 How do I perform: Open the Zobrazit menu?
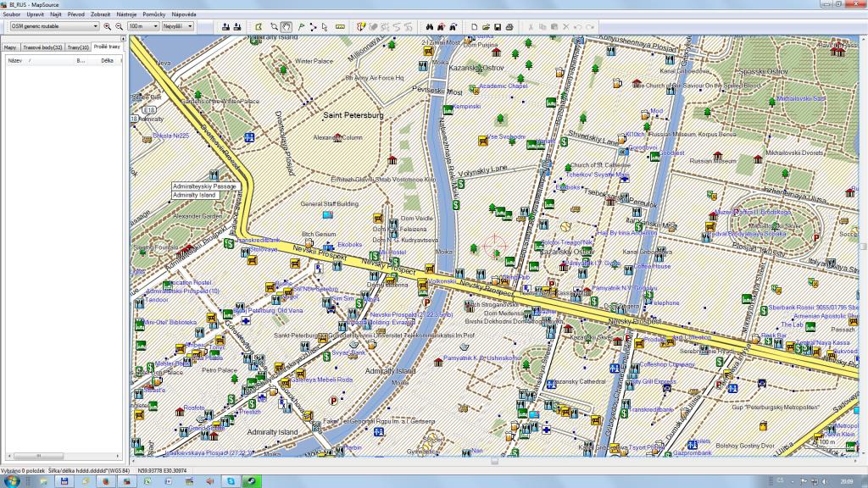pos(100,14)
